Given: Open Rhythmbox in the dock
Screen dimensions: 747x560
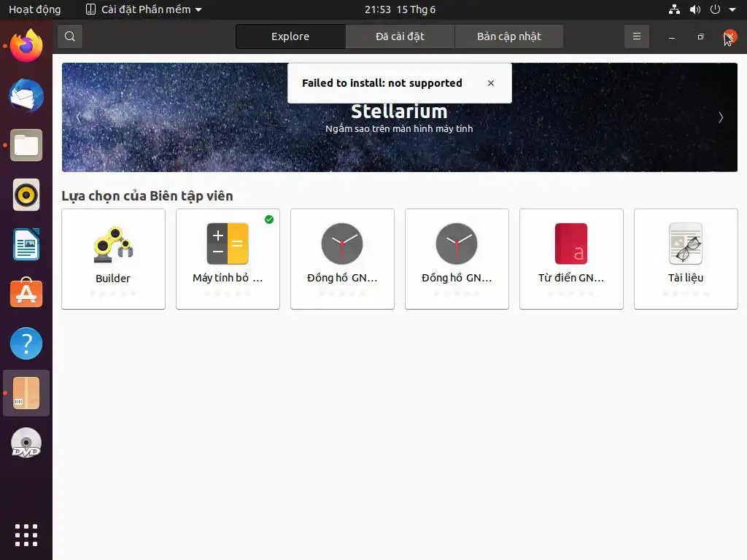Looking at the screenshot, I should click(26, 195).
